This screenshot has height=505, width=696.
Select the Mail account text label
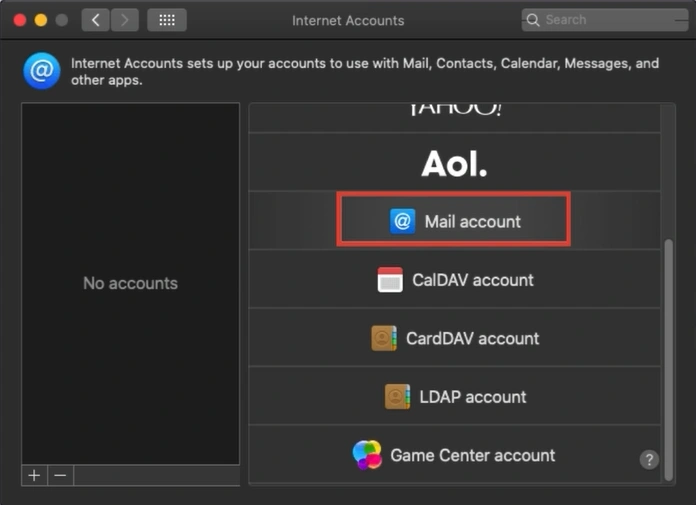pos(473,221)
